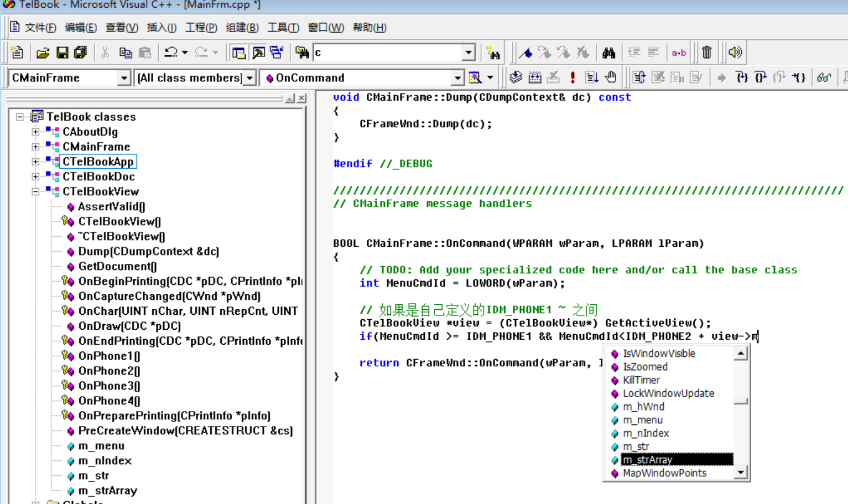Viewport: 848px width, 504px height.
Task: Choose m_nIndex in autocomplete list
Action: 646,433
